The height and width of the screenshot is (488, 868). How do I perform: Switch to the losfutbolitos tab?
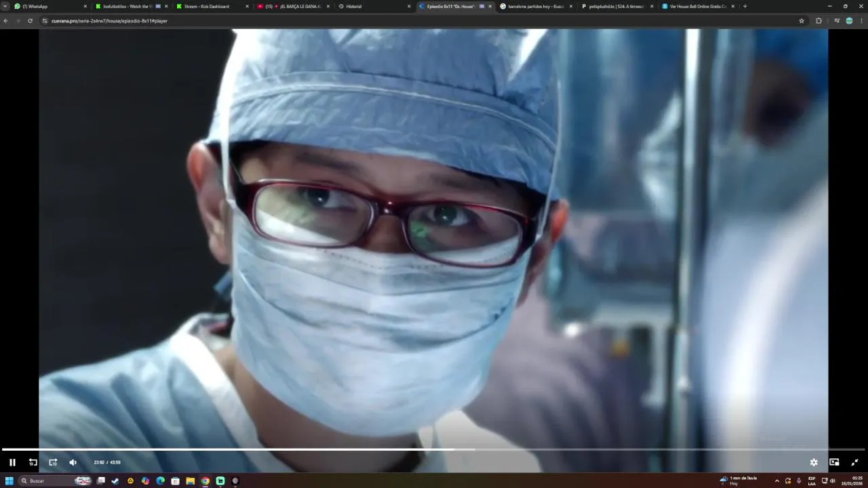click(x=128, y=6)
